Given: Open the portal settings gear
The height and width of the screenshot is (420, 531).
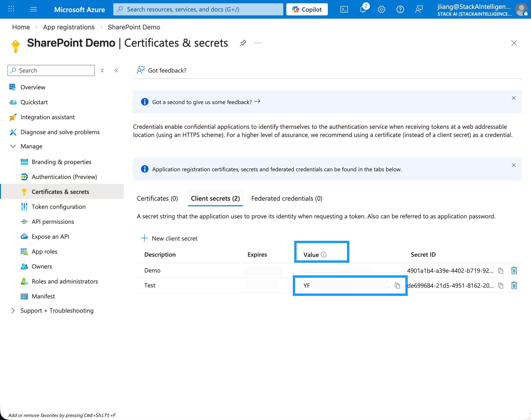Looking at the screenshot, I should coord(381,9).
